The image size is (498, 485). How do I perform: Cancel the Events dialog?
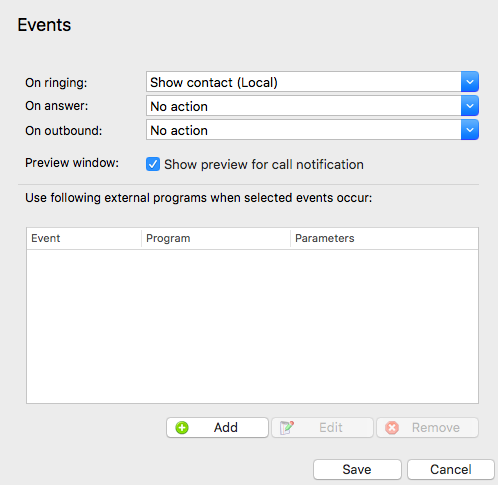[x=451, y=469]
